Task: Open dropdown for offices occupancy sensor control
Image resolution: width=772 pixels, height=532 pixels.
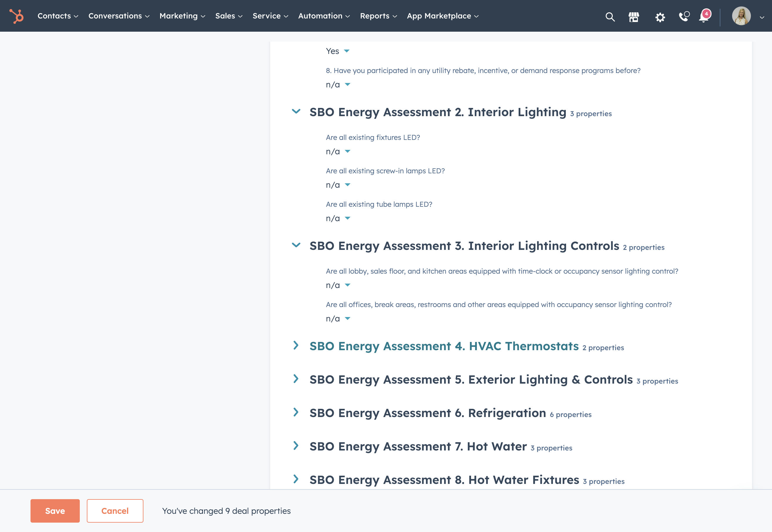Action: [338, 319]
